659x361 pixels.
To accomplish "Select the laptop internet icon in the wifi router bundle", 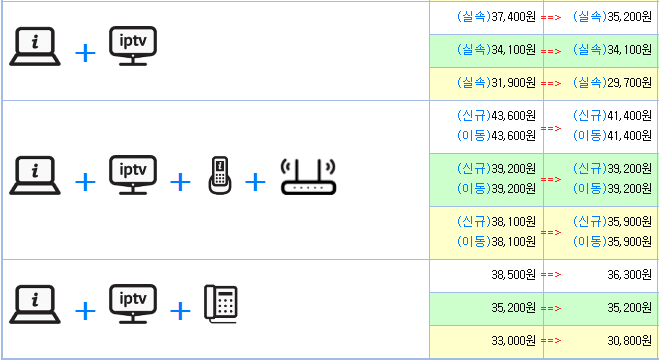I will (x=35, y=175).
